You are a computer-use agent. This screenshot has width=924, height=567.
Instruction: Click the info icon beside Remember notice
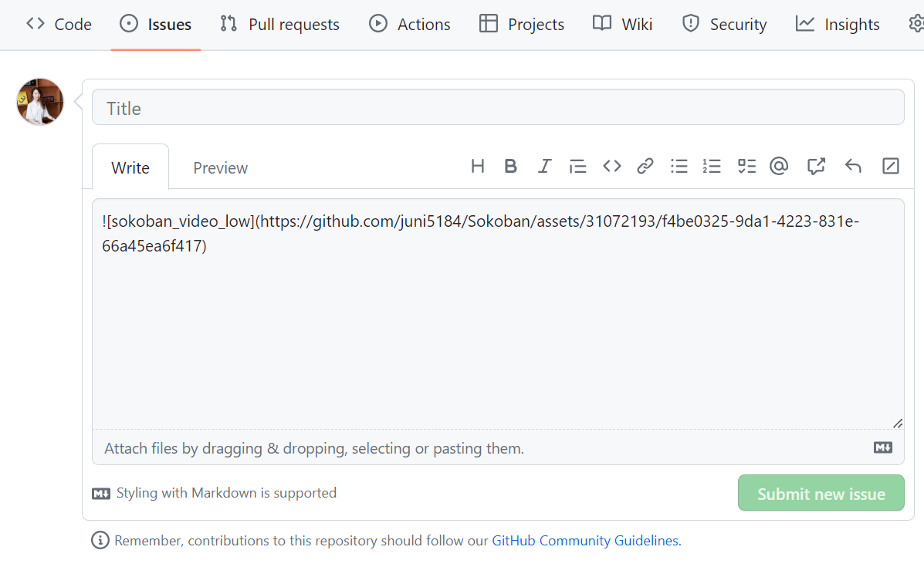100,540
